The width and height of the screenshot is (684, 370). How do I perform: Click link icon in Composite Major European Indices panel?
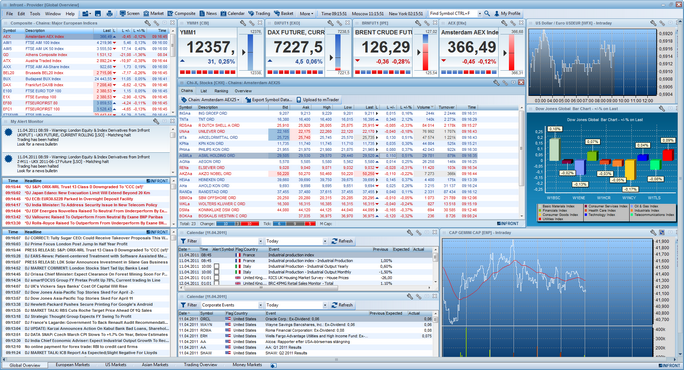156,23
